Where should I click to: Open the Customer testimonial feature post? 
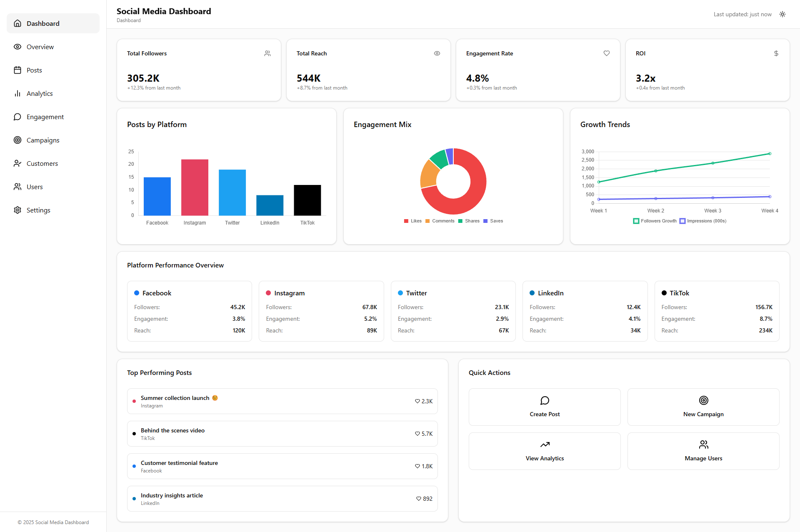(x=282, y=466)
